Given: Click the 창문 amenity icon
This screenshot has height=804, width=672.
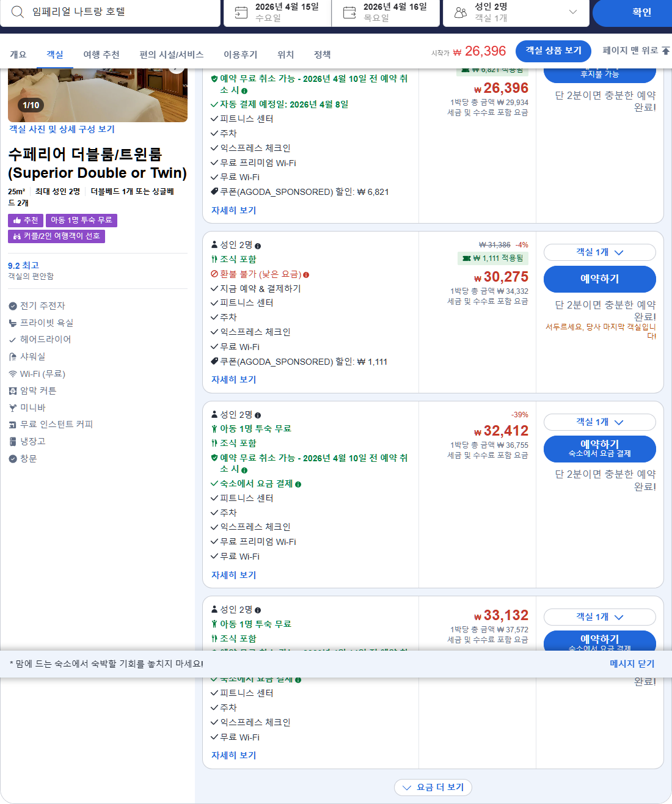Looking at the screenshot, I should click(13, 459).
